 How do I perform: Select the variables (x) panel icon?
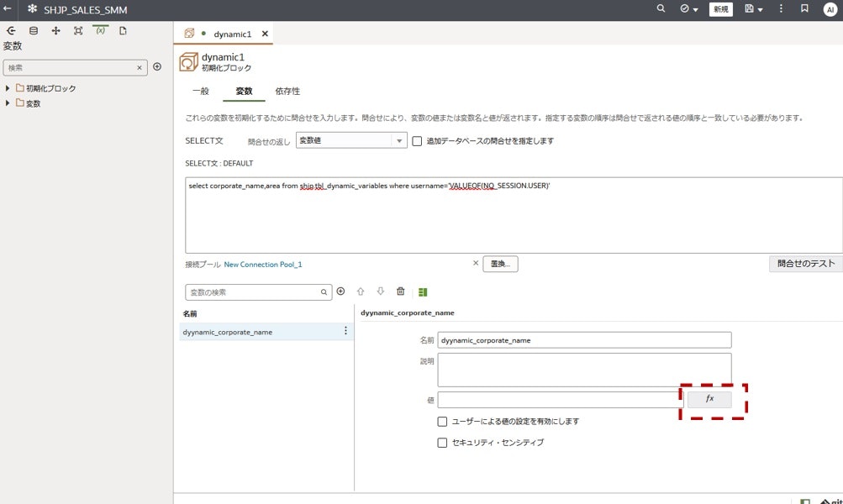pos(101,30)
